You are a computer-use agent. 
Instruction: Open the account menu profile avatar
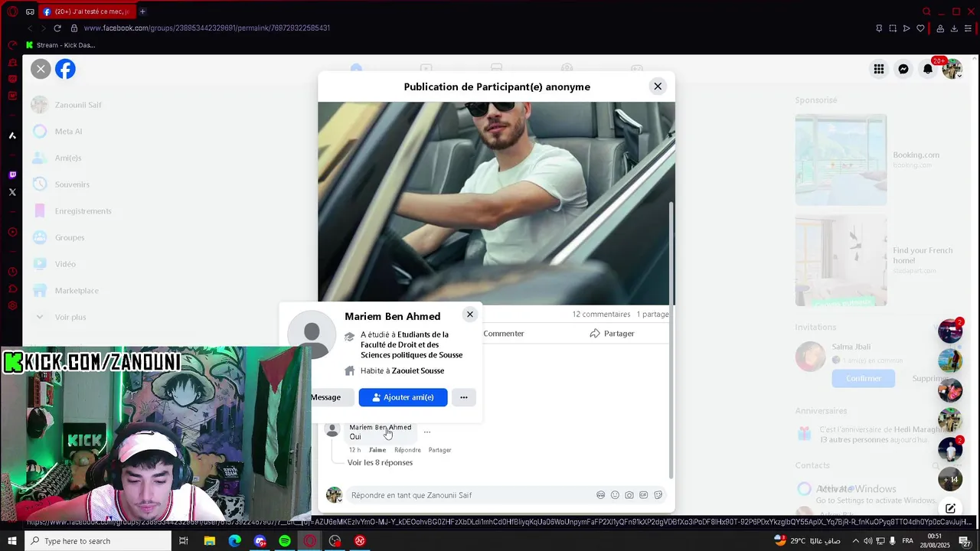[952, 69]
